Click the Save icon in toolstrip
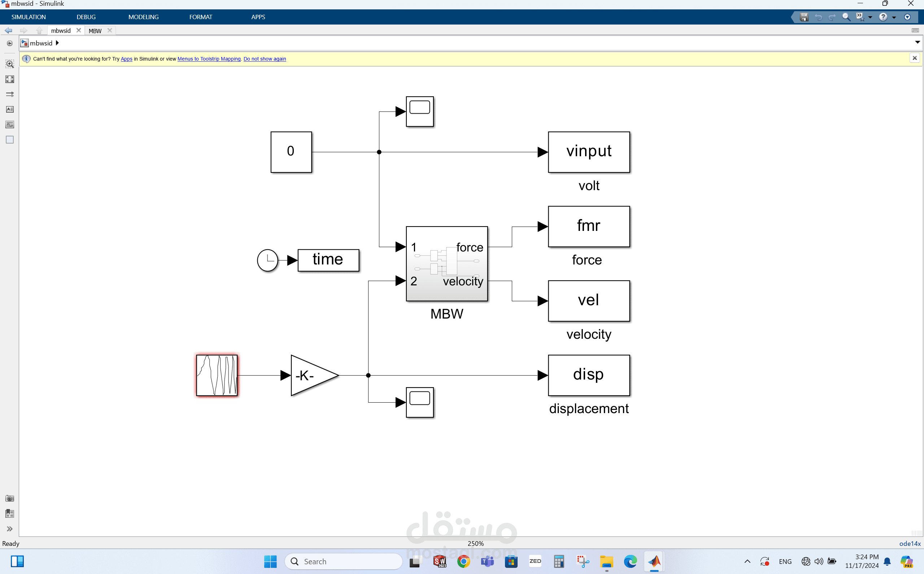 (x=803, y=17)
